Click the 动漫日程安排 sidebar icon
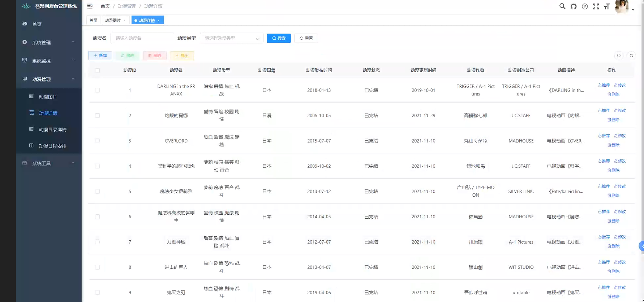 click(x=31, y=146)
